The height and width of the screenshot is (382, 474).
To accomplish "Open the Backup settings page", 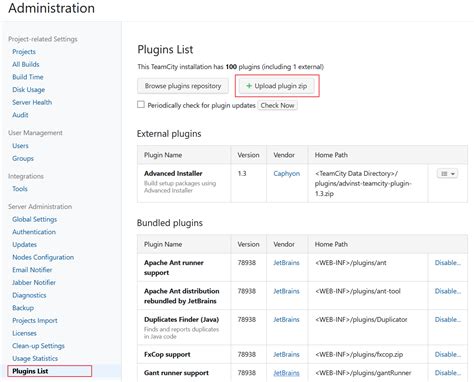I will pos(23,308).
